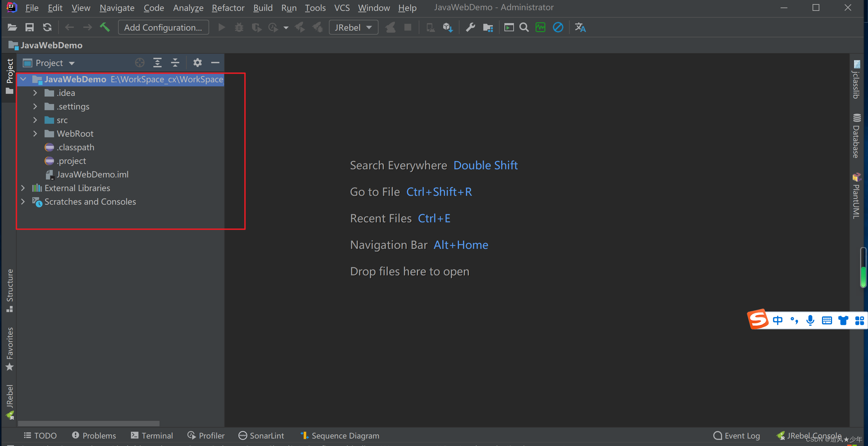The width and height of the screenshot is (868, 446).
Task: Open the SonarLint tool window
Action: [261, 435]
